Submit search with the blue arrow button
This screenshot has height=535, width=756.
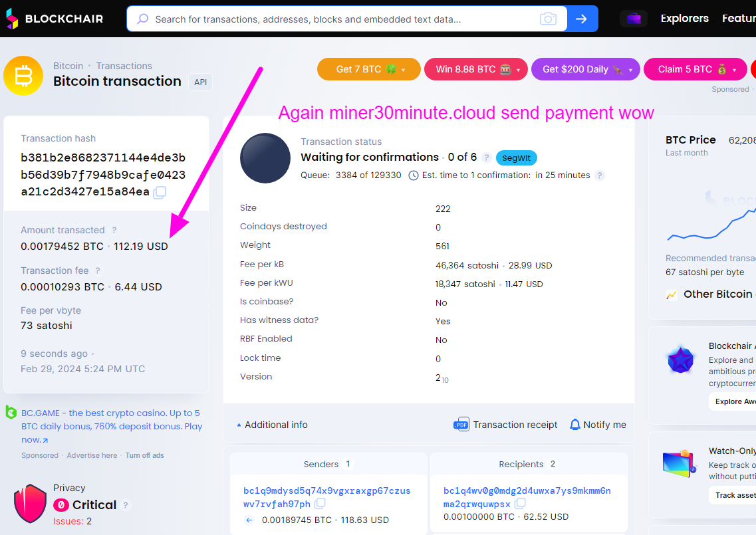pyautogui.click(x=582, y=19)
